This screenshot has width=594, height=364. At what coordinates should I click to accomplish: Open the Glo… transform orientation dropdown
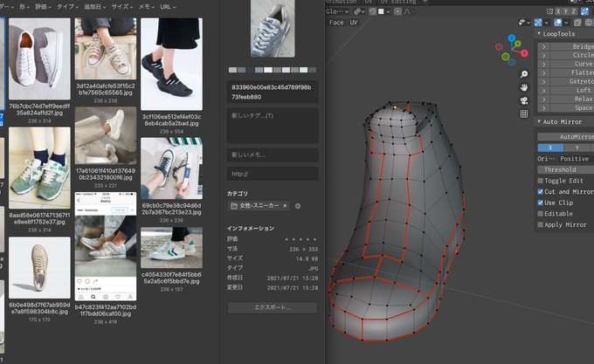pos(337,11)
